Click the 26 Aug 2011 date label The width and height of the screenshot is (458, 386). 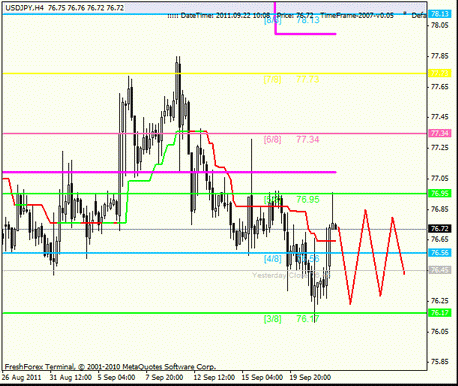22,377
